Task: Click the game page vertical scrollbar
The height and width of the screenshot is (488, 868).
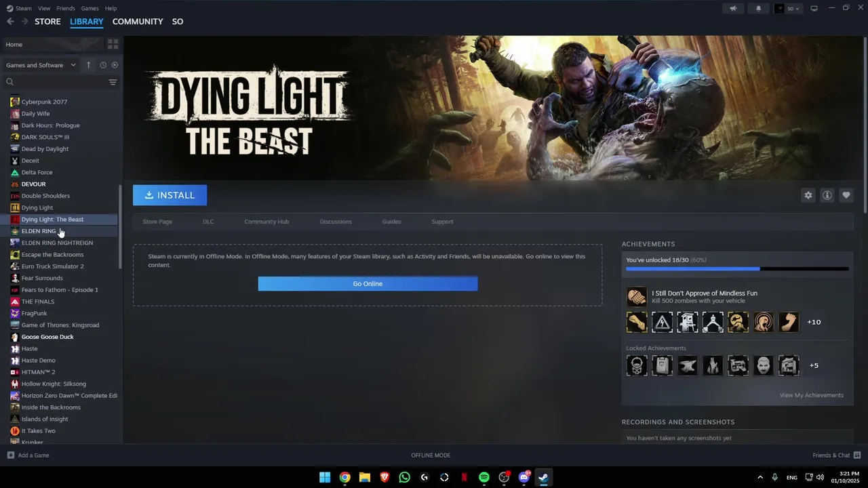Action: point(865,126)
